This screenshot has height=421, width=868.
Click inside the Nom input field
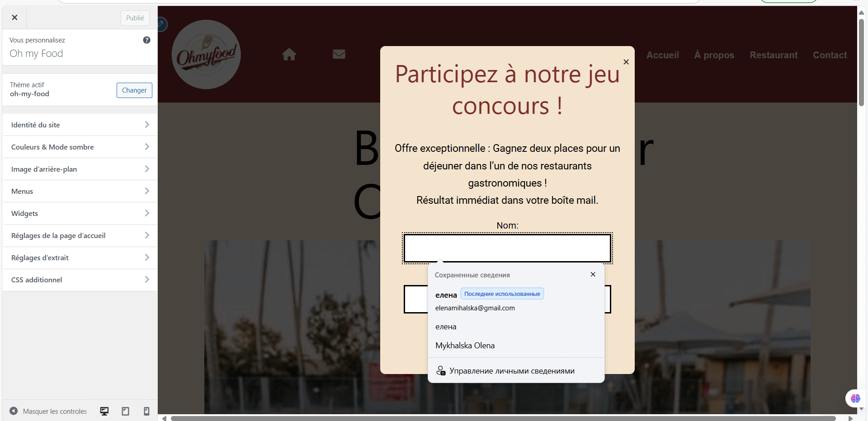click(x=507, y=248)
